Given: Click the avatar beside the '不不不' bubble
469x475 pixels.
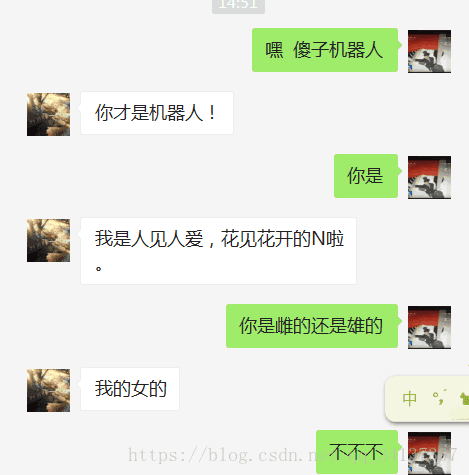Looking at the screenshot, I should [429, 453].
